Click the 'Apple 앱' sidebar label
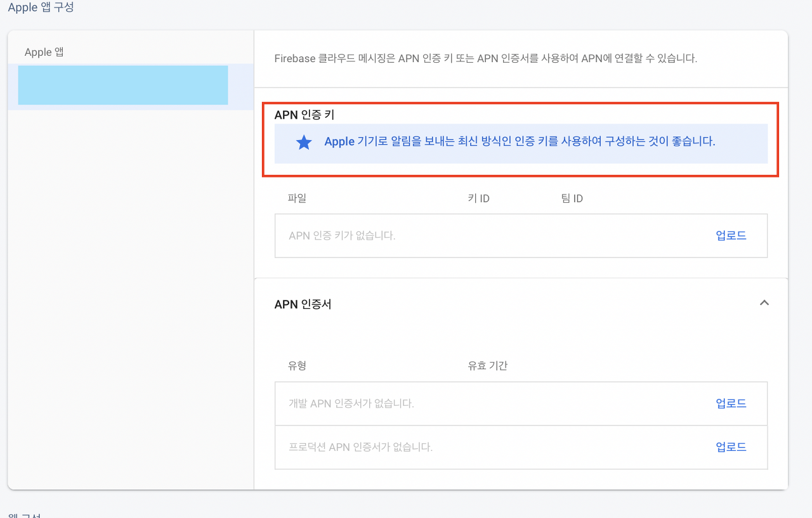 (x=44, y=52)
